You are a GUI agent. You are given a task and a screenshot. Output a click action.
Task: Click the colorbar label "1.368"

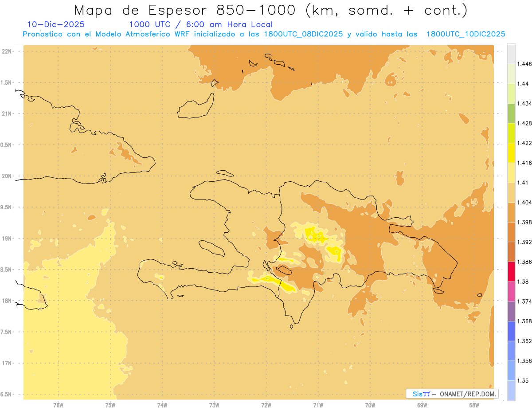tap(524, 321)
